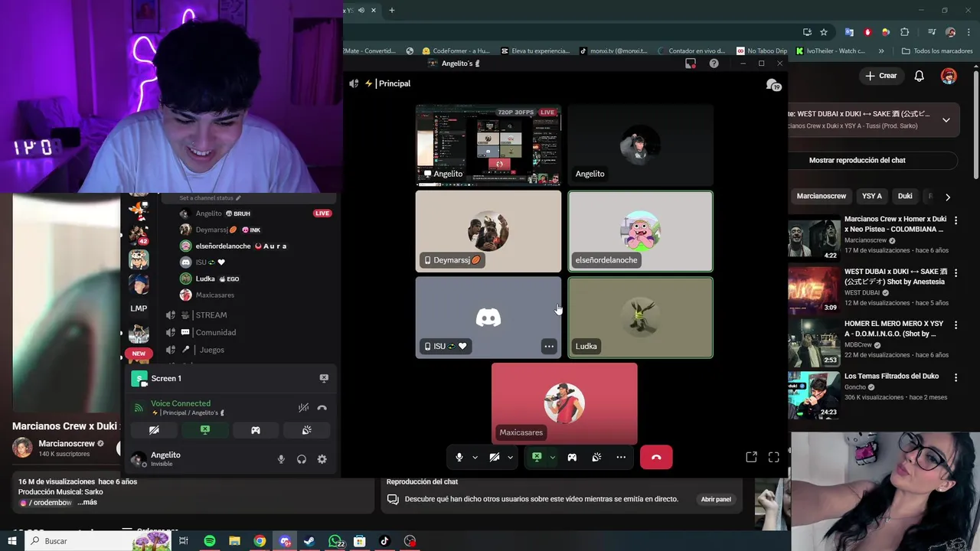Image resolution: width=980 pixels, height=551 pixels.
Task: Open YouTube notifications bell
Action: coord(920,76)
